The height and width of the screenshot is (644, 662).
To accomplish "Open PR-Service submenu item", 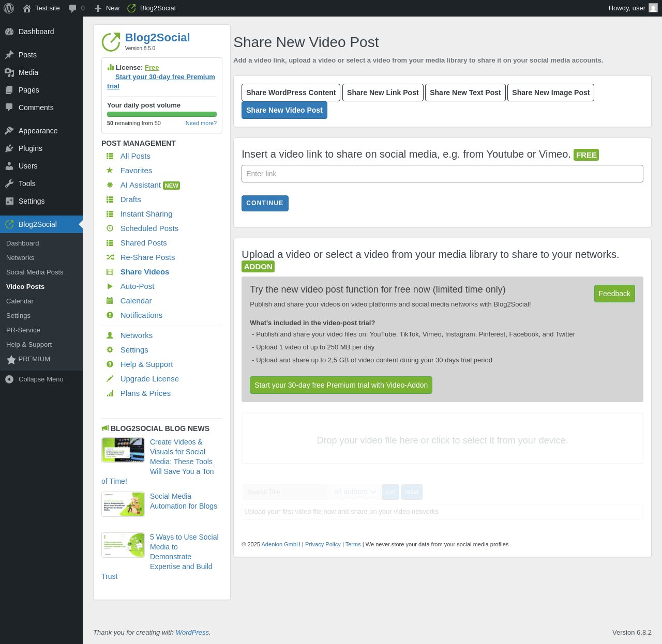I will tap(23, 330).
